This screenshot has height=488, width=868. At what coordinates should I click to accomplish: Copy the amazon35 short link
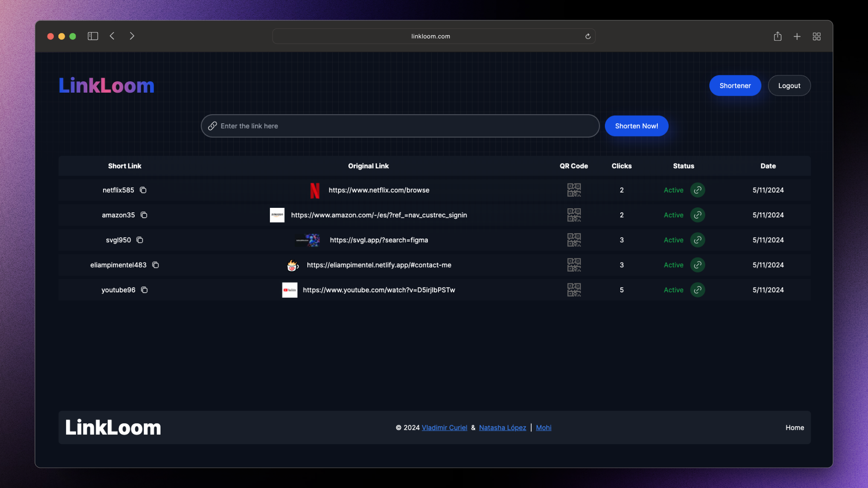click(144, 215)
